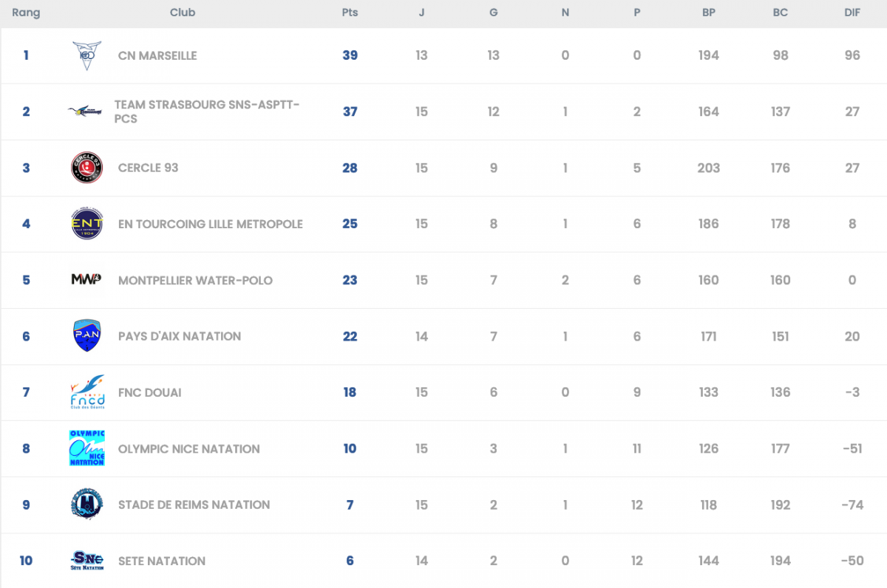
Task: Click the Club column header
Action: [183, 13]
